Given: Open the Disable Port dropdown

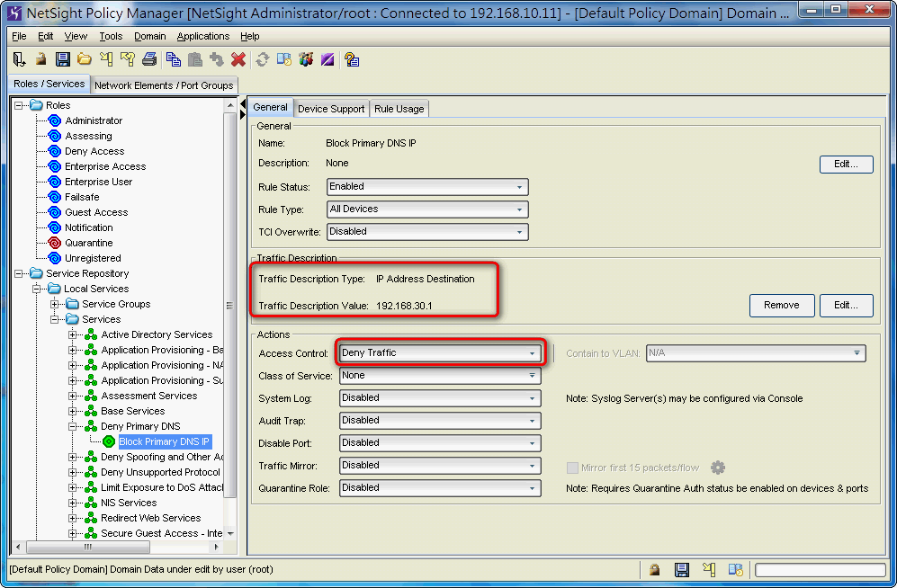Looking at the screenshot, I should tap(440, 443).
